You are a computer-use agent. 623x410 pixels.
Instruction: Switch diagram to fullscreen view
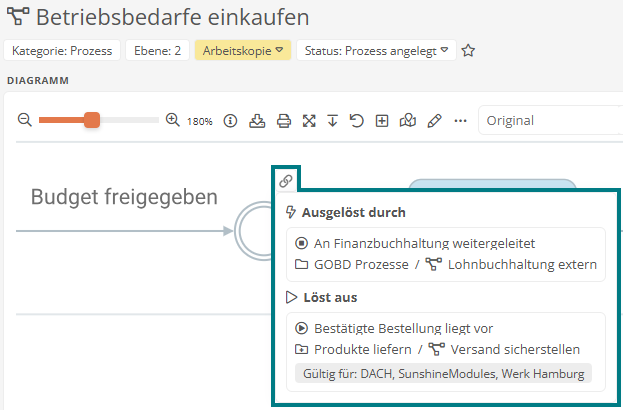point(309,120)
